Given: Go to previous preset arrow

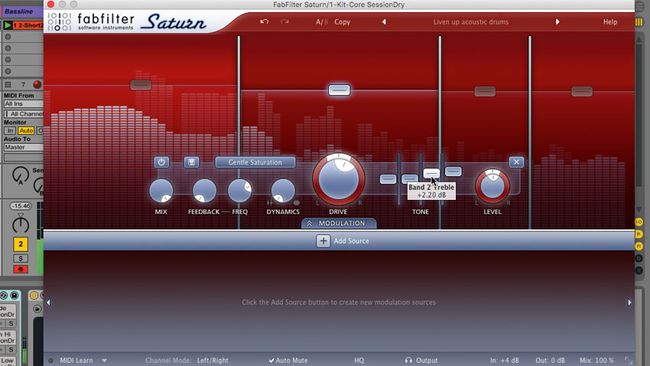Looking at the screenshot, I should (384, 22).
